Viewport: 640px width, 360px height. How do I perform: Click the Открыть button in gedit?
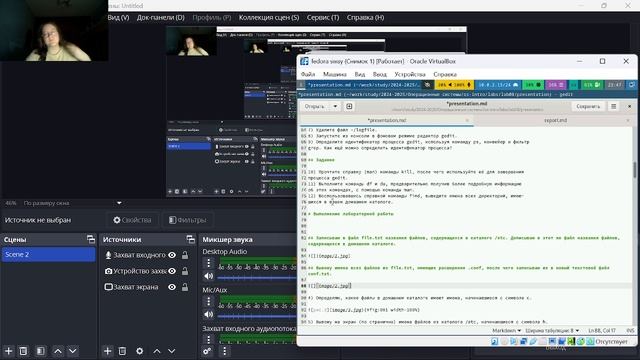[315, 107]
